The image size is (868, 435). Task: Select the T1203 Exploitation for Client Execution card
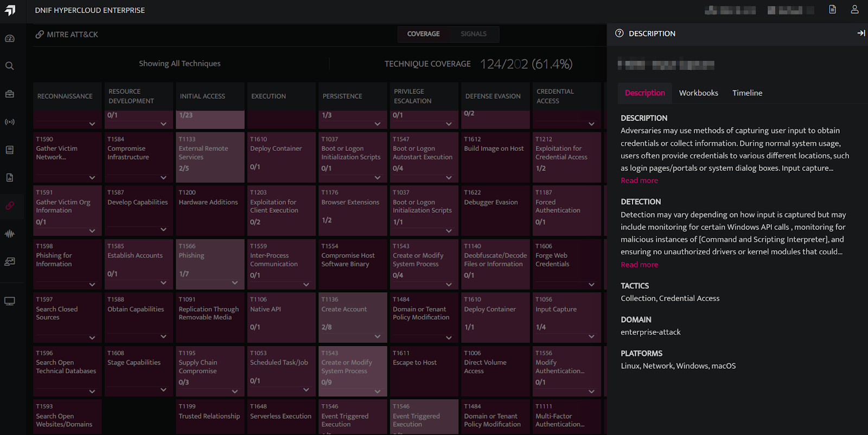(281, 210)
